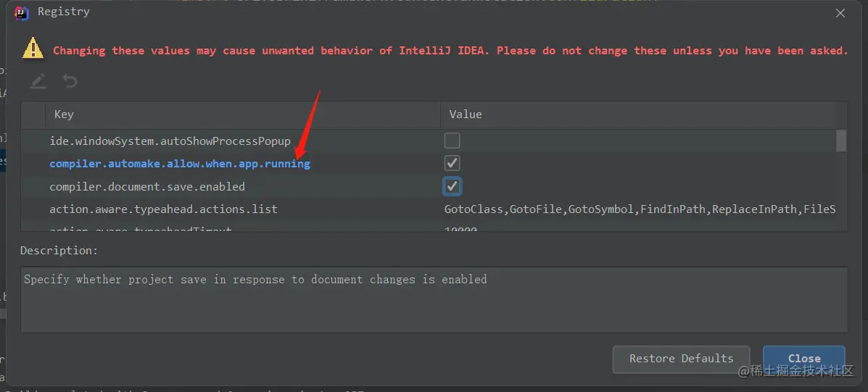Toggle compiler.document.save.enabled checkbox
Screen dimensions: 868x392
point(452,186)
